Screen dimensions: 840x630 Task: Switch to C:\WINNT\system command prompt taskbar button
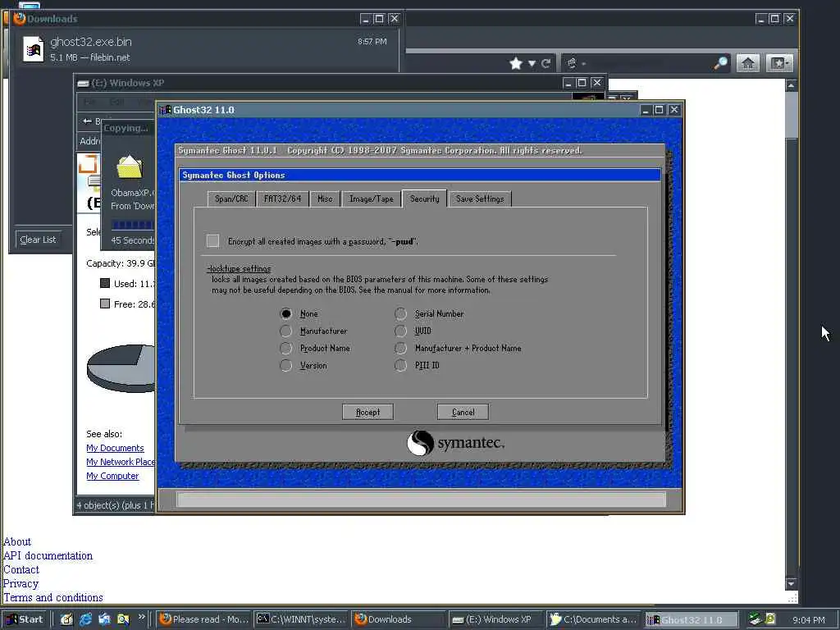pos(301,619)
